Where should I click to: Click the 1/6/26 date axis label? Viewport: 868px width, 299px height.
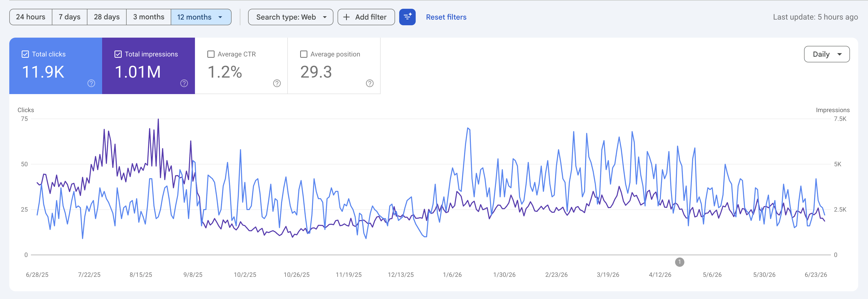tap(452, 275)
